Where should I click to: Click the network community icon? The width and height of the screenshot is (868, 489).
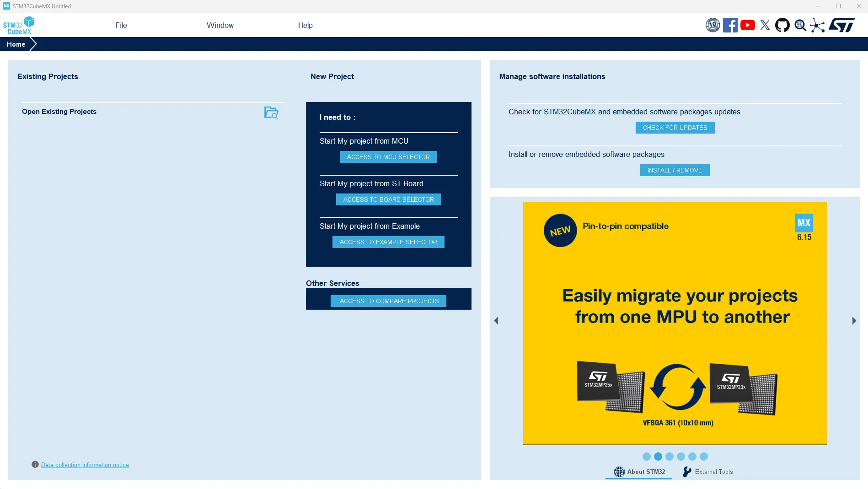coord(817,25)
